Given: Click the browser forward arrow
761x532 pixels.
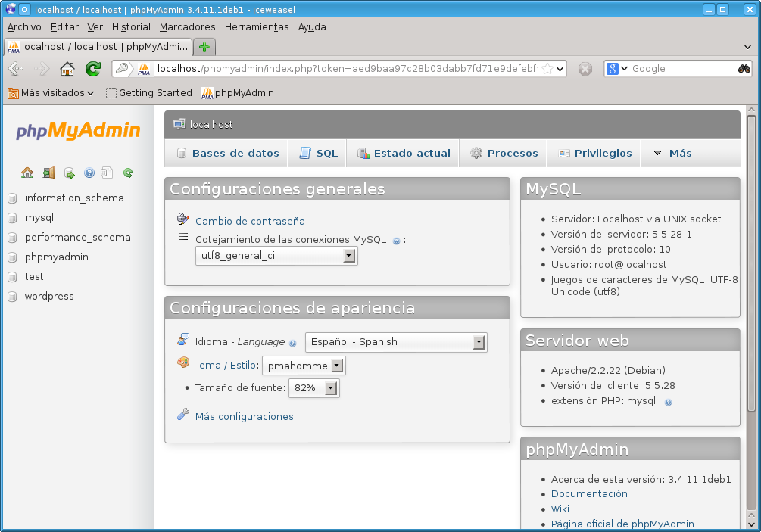Looking at the screenshot, I should click(x=42, y=69).
